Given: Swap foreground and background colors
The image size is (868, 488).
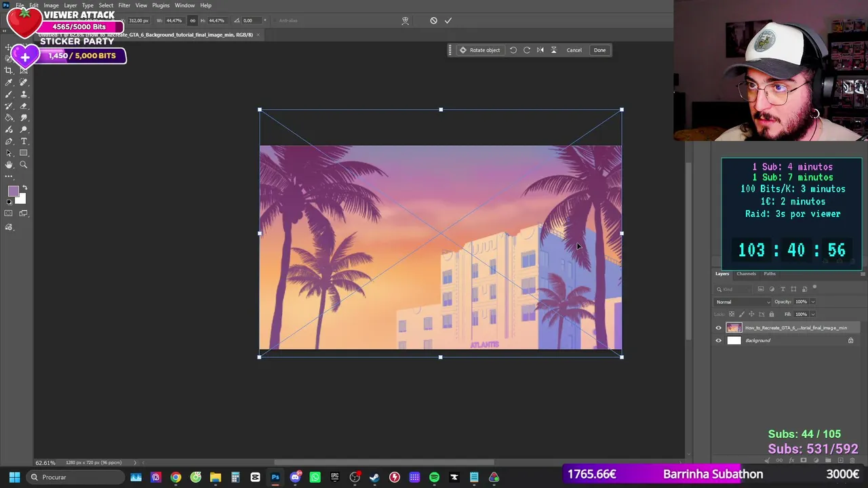Looking at the screenshot, I should tap(24, 188).
